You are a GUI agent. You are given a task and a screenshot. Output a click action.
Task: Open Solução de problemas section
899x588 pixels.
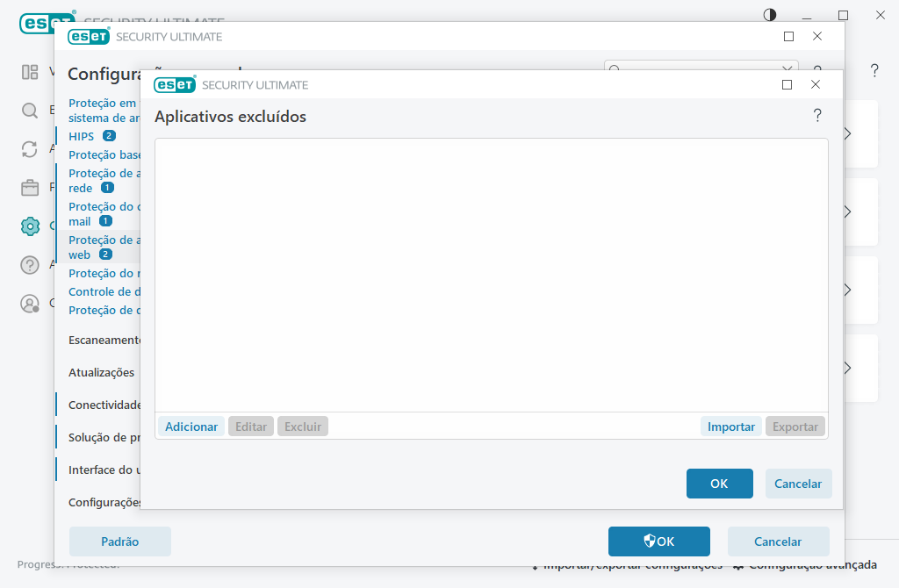(x=104, y=437)
